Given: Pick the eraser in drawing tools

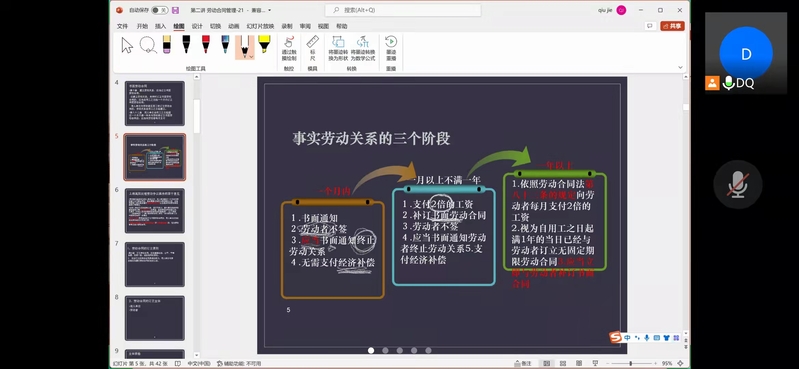Looking at the screenshot, I should coord(167,44).
